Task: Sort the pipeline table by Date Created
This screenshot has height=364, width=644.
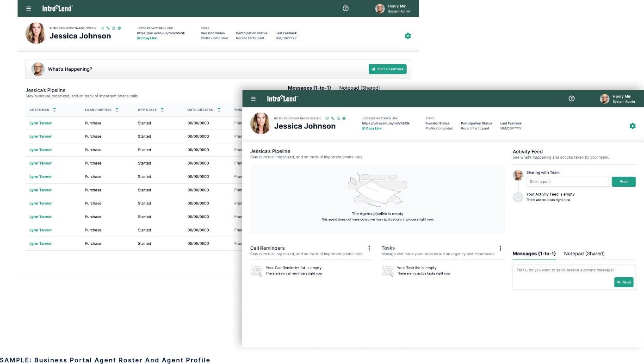Action: coord(219,110)
